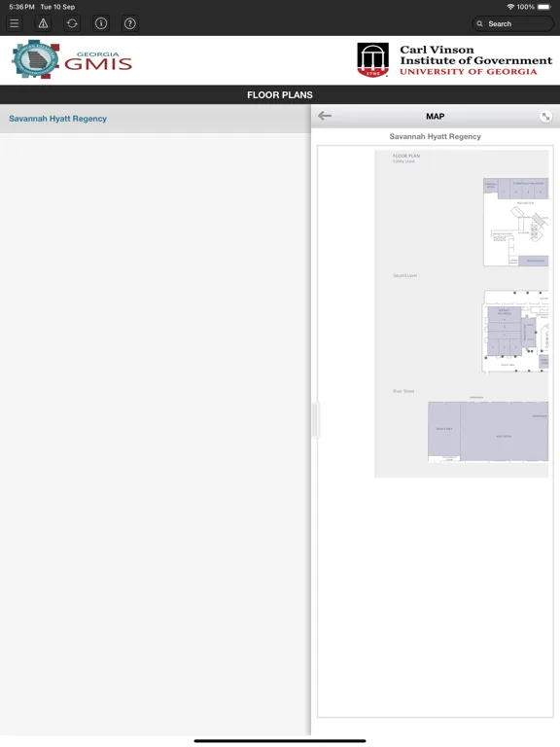Tap the 5:36 PM clock
The image size is (560, 747).
[21, 7]
